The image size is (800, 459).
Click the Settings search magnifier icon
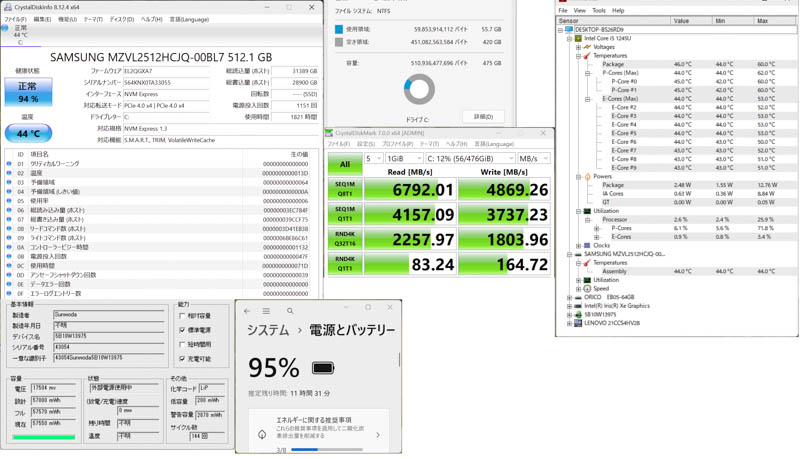click(290, 311)
